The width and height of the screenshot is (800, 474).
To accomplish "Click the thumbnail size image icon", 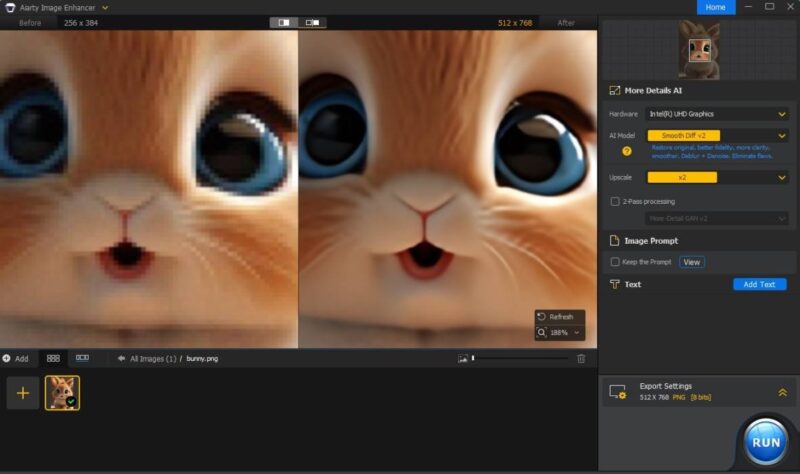I will coord(463,359).
